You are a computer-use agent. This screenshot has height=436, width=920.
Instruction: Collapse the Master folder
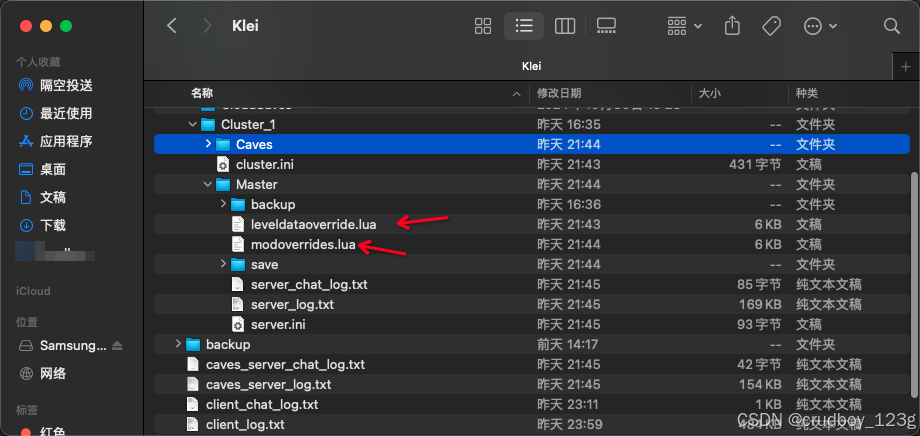(208, 184)
